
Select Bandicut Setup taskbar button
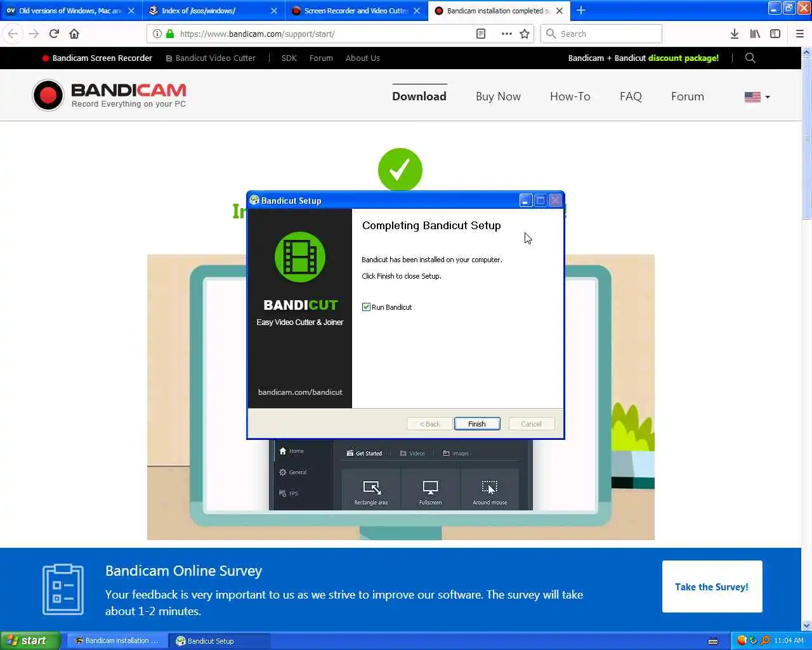pyautogui.click(x=219, y=640)
